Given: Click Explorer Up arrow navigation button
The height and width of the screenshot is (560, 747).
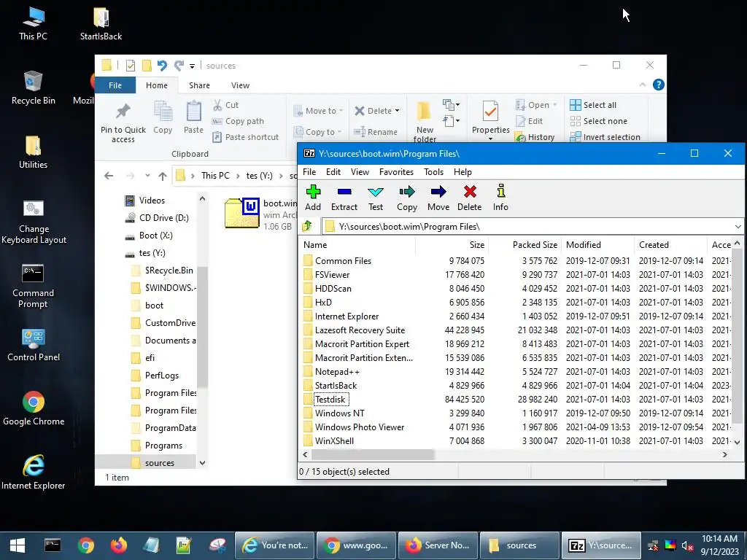Looking at the screenshot, I should click(163, 176).
